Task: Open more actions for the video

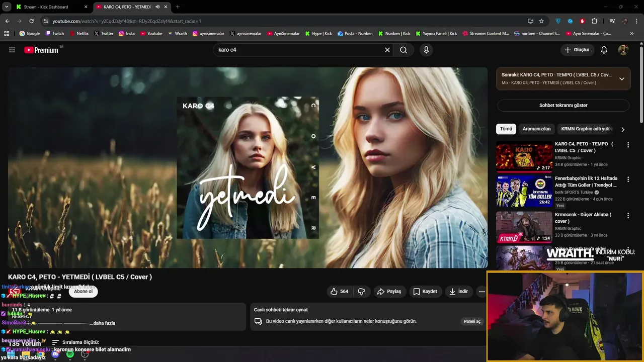Action: (481, 291)
